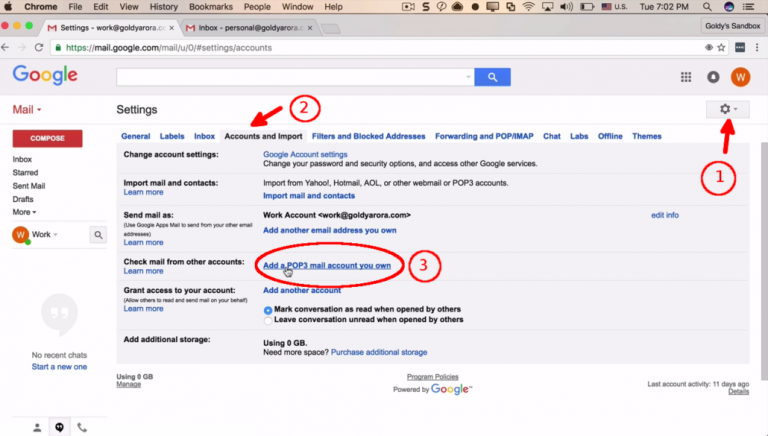The width and height of the screenshot is (768, 436).
Task: Click the Hangouts contacts person icon
Action: pos(37,428)
